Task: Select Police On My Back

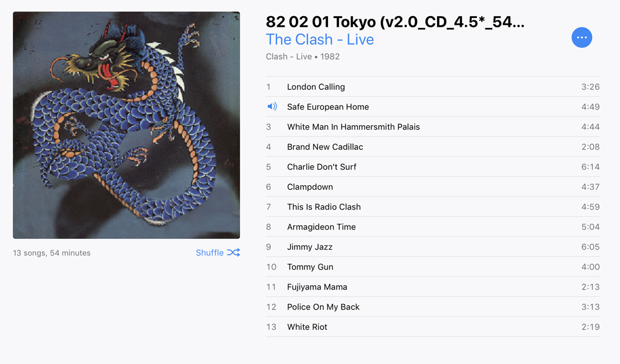Action: click(433, 306)
